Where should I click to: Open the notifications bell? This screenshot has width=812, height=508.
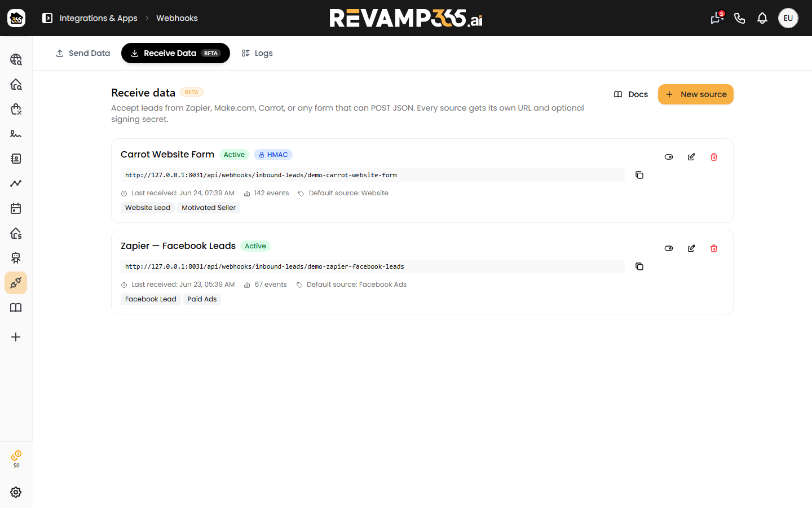762,18
